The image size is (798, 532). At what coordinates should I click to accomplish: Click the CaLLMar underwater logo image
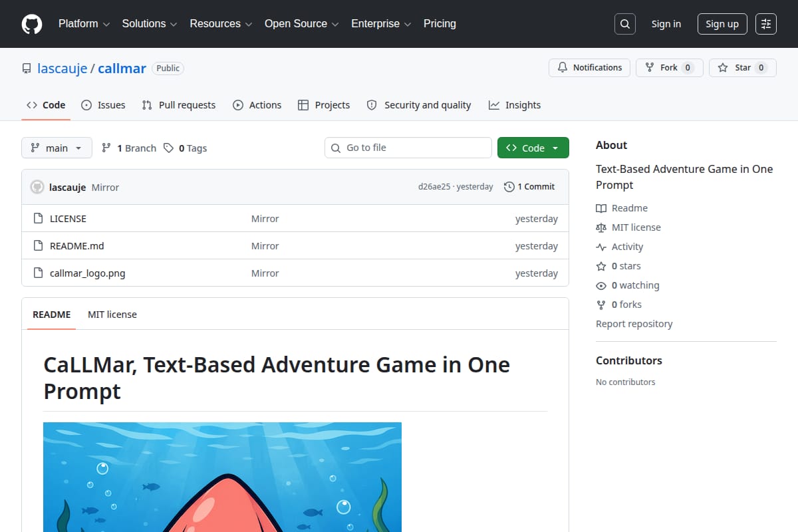pyautogui.click(x=223, y=477)
